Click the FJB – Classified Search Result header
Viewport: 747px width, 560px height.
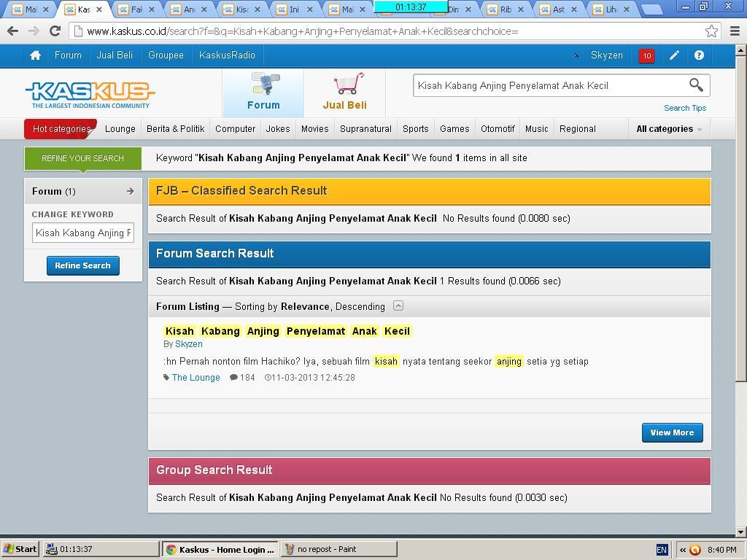tap(429, 191)
